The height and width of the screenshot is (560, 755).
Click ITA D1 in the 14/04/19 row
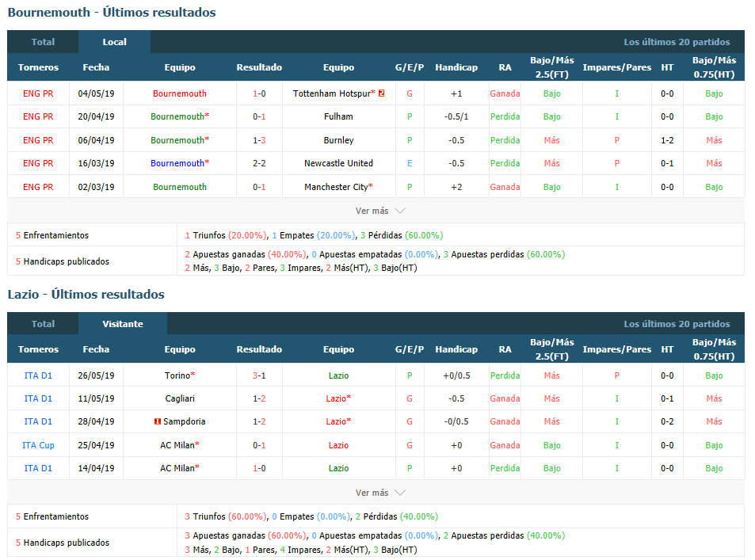point(38,468)
